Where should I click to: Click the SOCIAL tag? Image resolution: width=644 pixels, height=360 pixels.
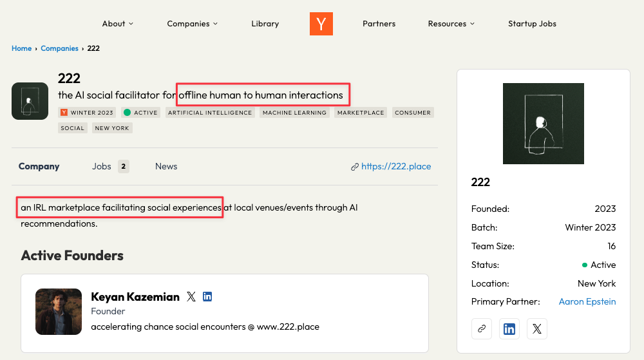pyautogui.click(x=72, y=128)
